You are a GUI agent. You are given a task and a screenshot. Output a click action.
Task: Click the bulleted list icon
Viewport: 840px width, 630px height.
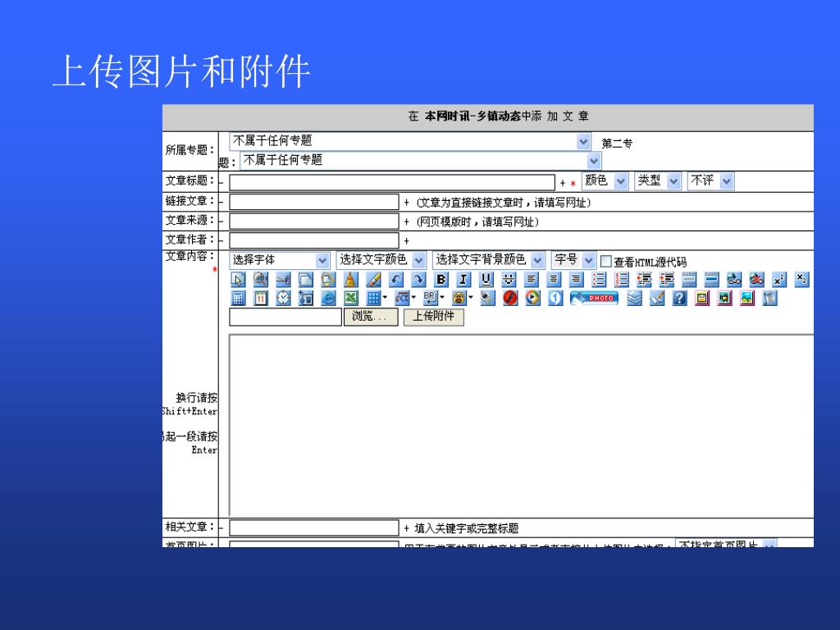click(x=599, y=279)
